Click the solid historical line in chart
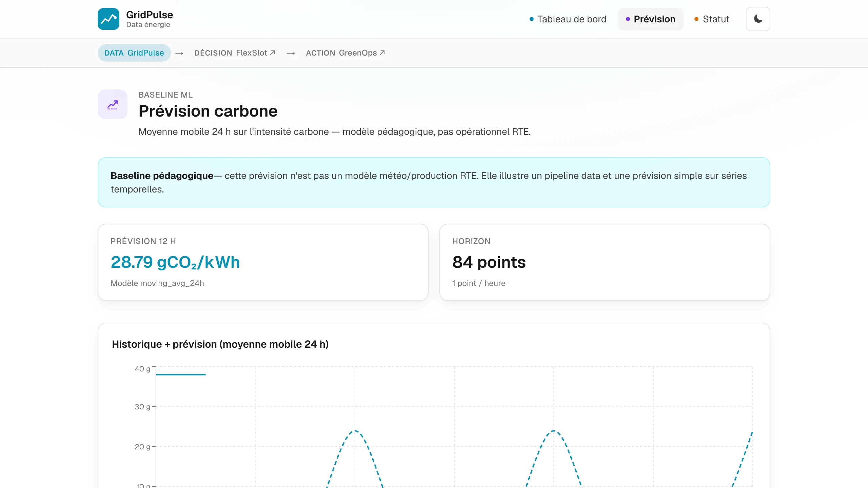The height and width of the screenshot is (488, 868). click(x=181, y=374)
